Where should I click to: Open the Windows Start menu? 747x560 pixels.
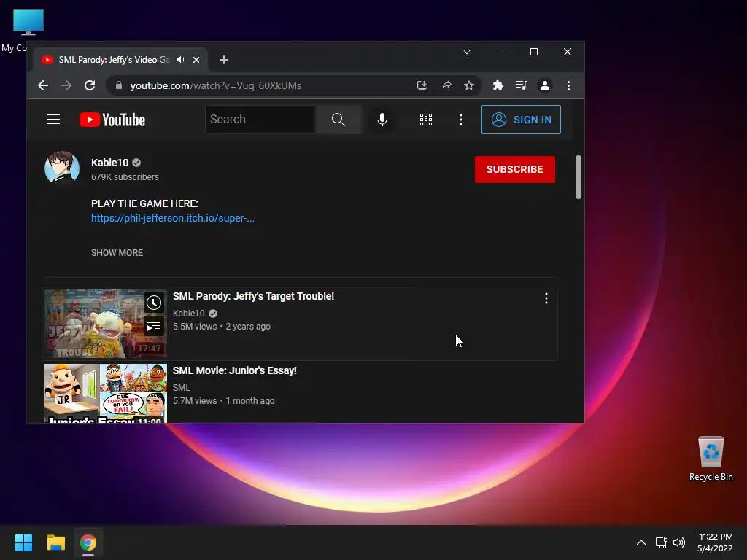(23, 542)
